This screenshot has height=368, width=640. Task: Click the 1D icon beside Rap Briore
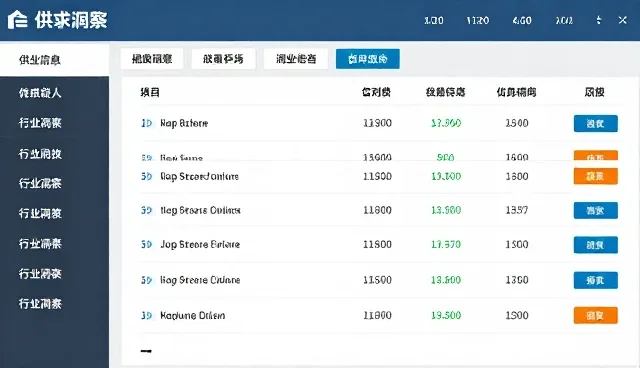pos(147,123)
